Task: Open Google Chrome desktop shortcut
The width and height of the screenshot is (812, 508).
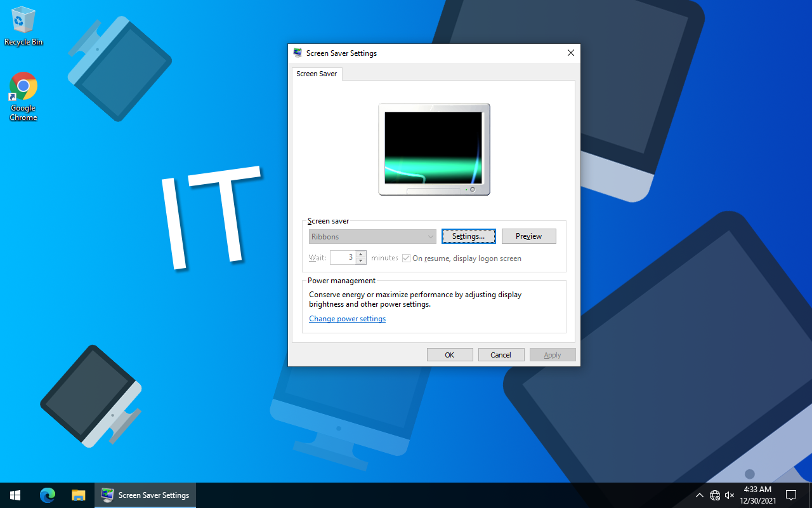Action: [23, 95]
